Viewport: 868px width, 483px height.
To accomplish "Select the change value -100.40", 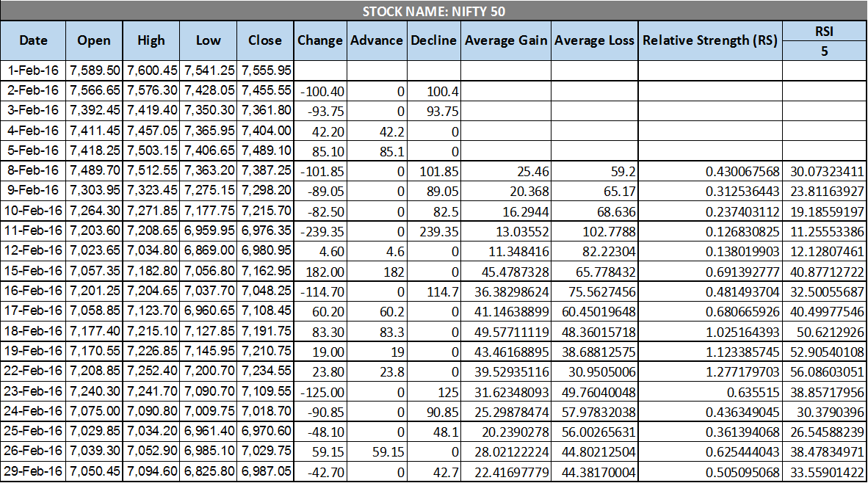I will point(320,91).
